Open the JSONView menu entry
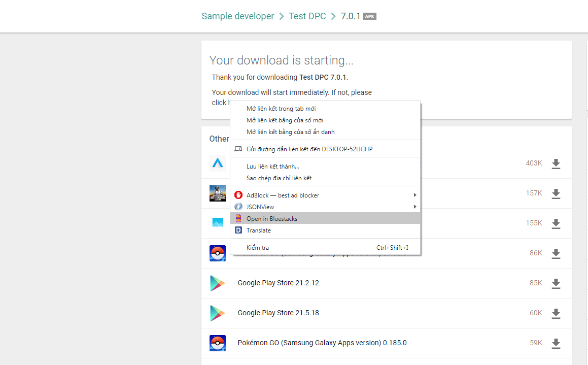The height and width of the screenshot is (365, 588). tap(325, 207)
